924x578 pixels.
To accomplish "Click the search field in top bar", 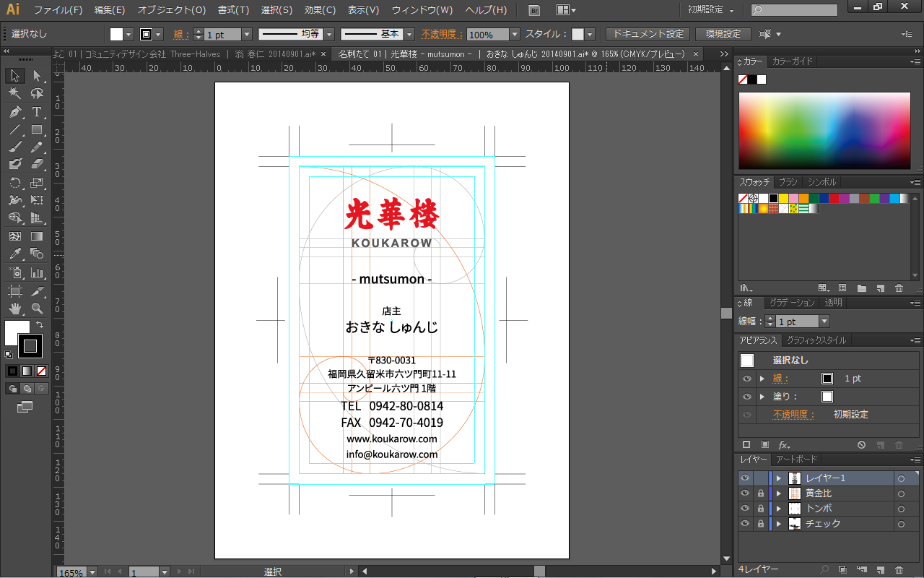I will 794,10.
